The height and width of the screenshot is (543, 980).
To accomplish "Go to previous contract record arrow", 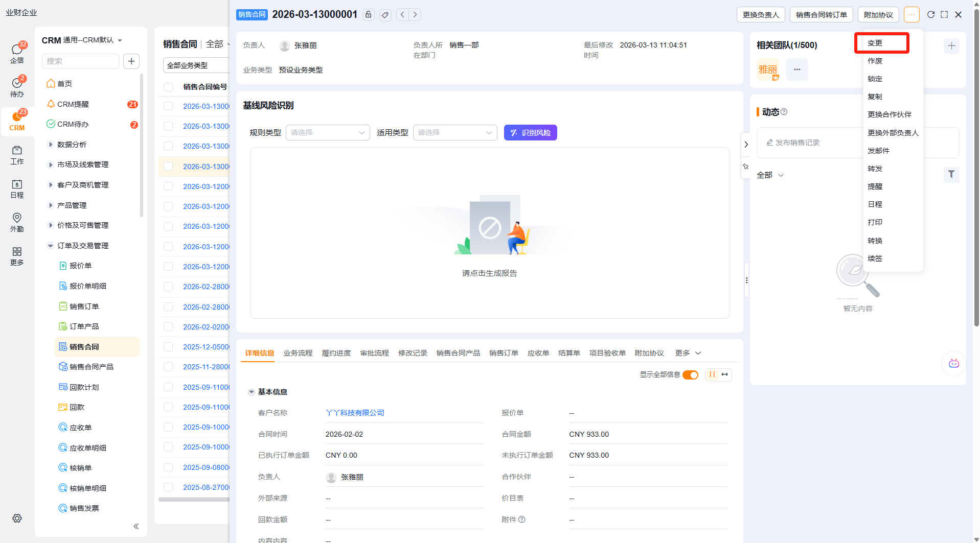I will (x=402, y=15).
